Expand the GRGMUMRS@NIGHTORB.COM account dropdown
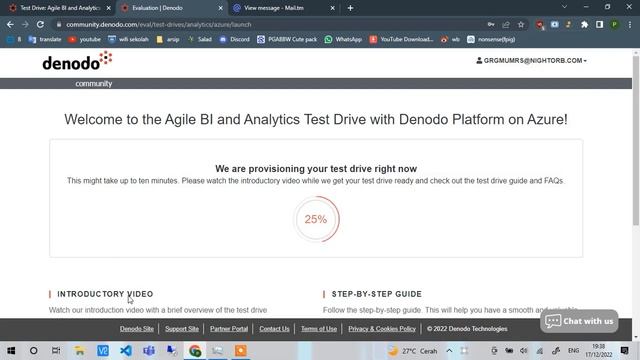 tap(531, 60)
